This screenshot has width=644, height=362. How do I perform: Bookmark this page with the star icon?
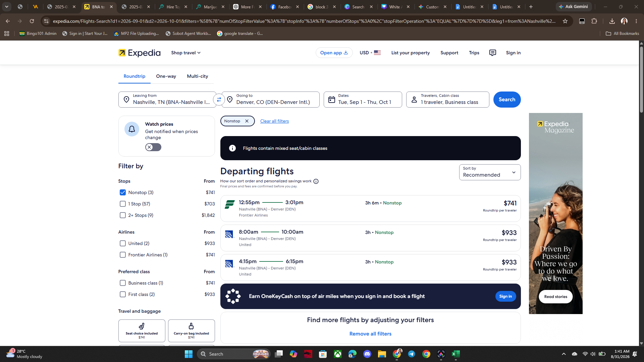(565, 21)
